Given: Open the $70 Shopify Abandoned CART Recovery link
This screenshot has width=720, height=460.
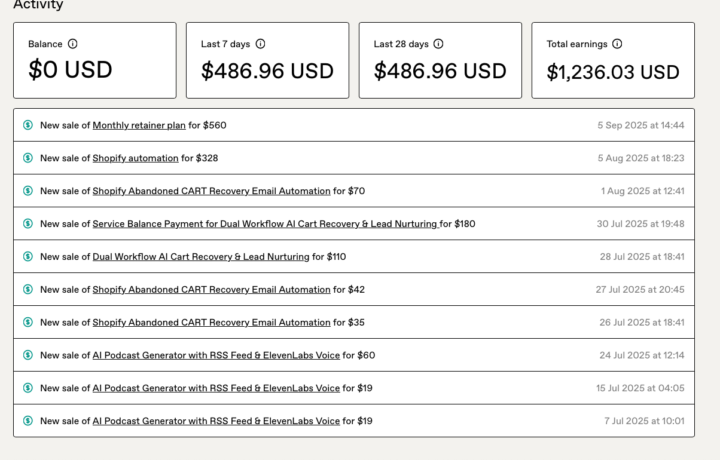Looking at the screenshot, I should point(211,191).
